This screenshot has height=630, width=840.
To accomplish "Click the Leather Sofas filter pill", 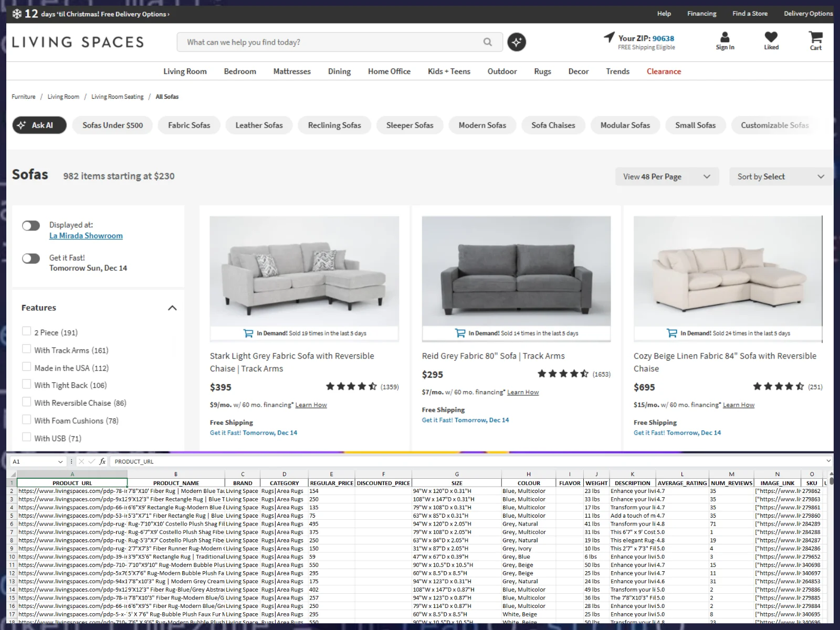I will coord(259,125).
